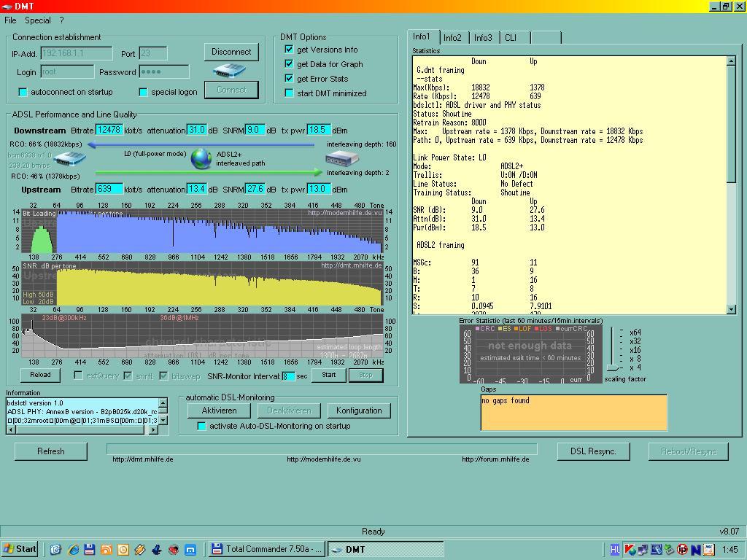Open the blue N tray icon
This screenshot has height=560, width=747.
tap(695, 550)
